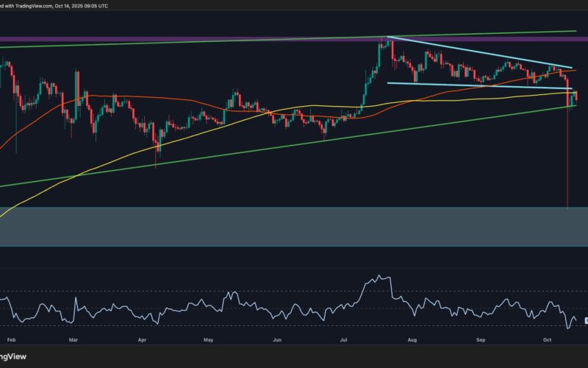Click the lower green ascending trendline

pyautogui.click(x=294, y=146)
